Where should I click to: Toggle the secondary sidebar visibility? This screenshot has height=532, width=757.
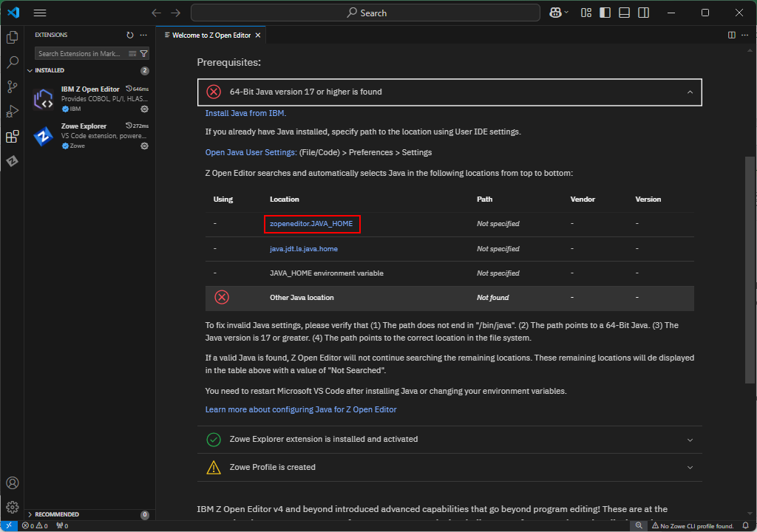click(644, 13)
